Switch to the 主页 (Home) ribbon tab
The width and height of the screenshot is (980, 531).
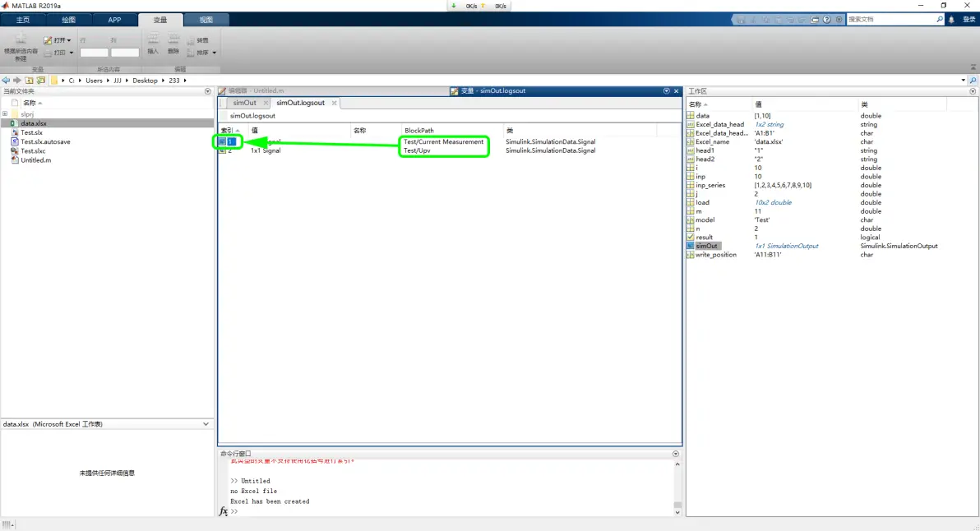pyautogui.click(x=23, y=20)
